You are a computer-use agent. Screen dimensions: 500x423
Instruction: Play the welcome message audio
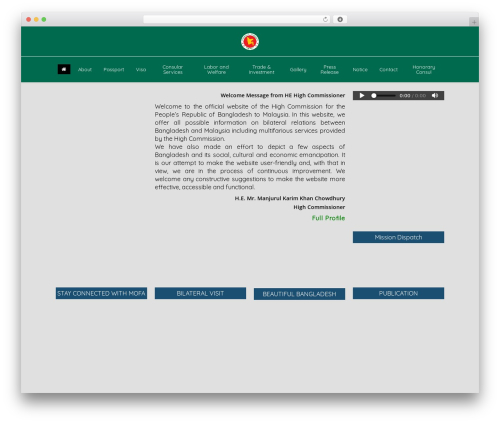coord(362,96)
